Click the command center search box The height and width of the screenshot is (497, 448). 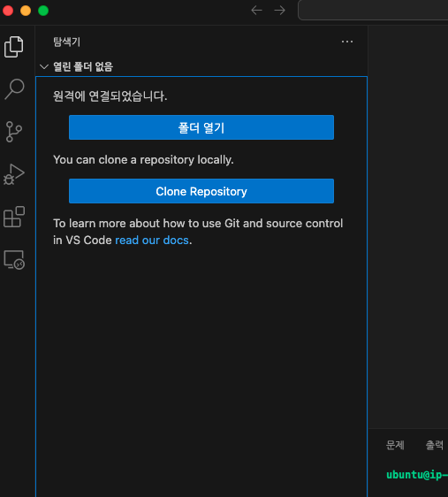(x=373, y=11)
